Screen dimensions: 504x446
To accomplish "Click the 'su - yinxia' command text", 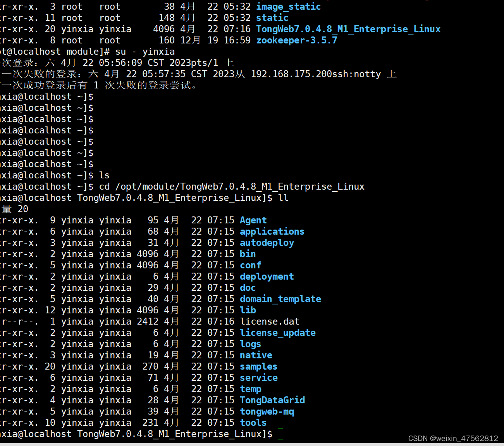I will pyautogui.click(x=145, y=52).
